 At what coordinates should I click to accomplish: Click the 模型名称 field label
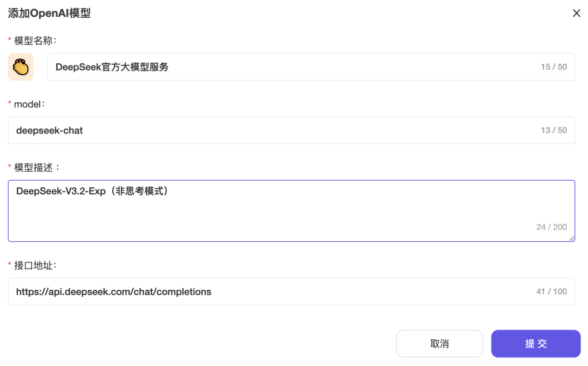tap(35, 40)
